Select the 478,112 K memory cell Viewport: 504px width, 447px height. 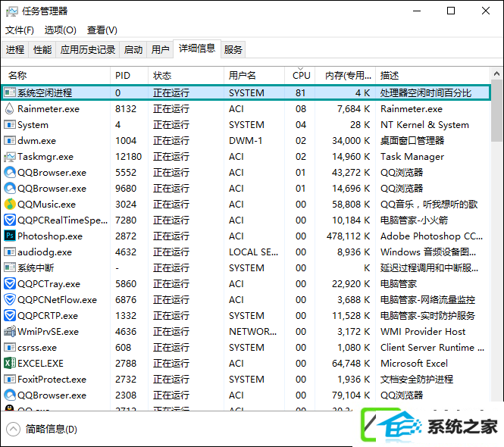[348, 236]
